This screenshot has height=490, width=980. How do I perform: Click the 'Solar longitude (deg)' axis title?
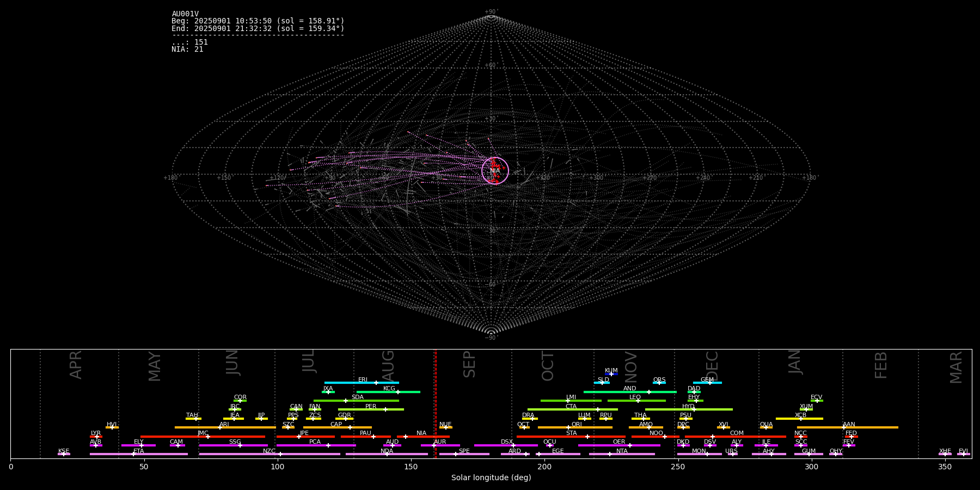pyautogui.click(x=491, y=477)
